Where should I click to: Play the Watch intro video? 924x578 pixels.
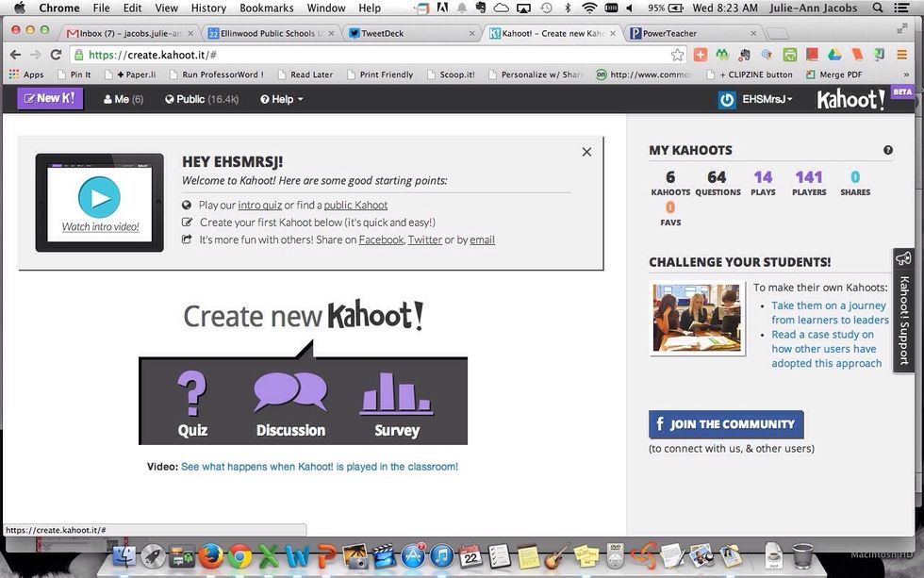(99, 198)
